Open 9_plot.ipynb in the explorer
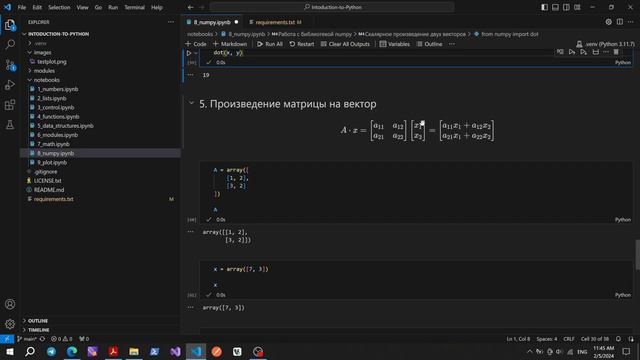Screen dimensions: 640x360 click(52, 162)
